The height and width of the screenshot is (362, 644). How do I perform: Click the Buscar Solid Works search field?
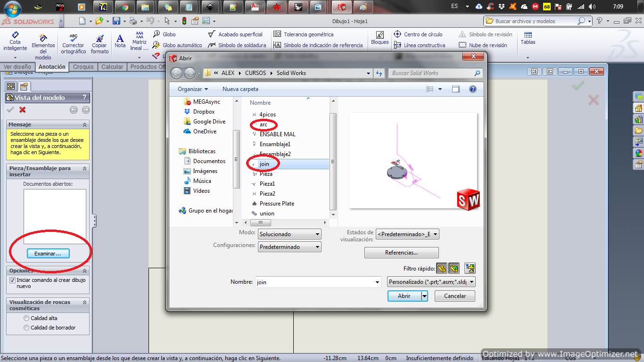436,73
